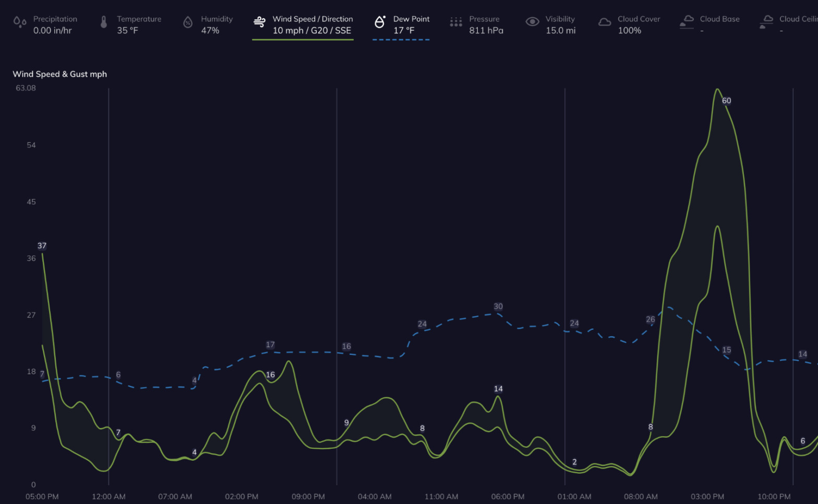This screenshot has height=504, width=818.
Task: Select the Pressure 811 hPa metric
Action: (486, 24)
